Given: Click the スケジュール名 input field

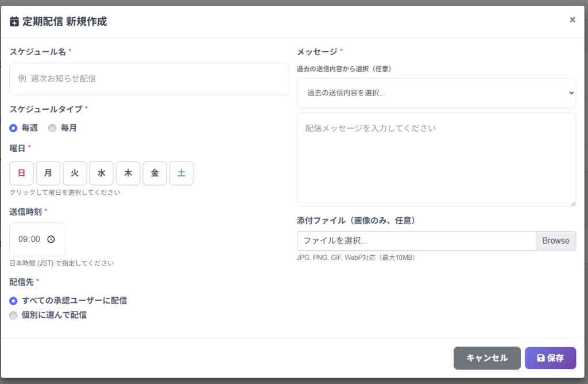Looking at the screenshot, I should (x=149, y=79).
